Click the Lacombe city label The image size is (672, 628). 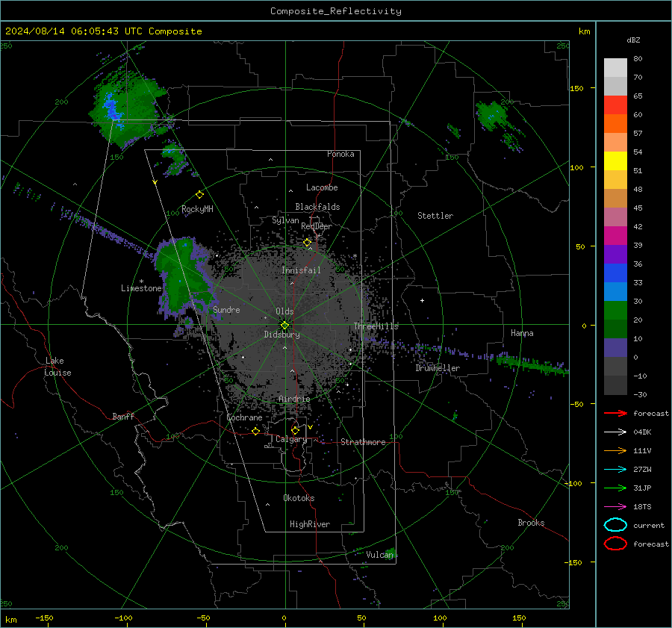click(x=322, y=187)
